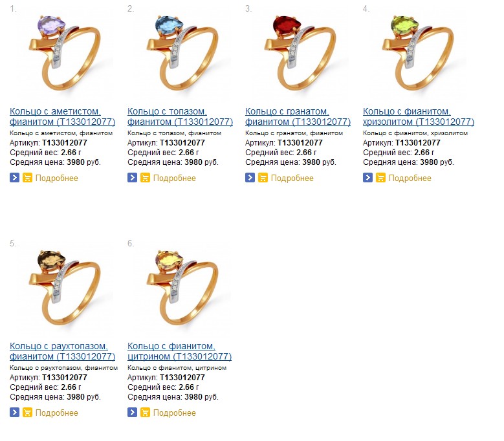Click the blue arrow icon under rauchtopaz ring
Viewport: 504px width, 441px height.
14,413
